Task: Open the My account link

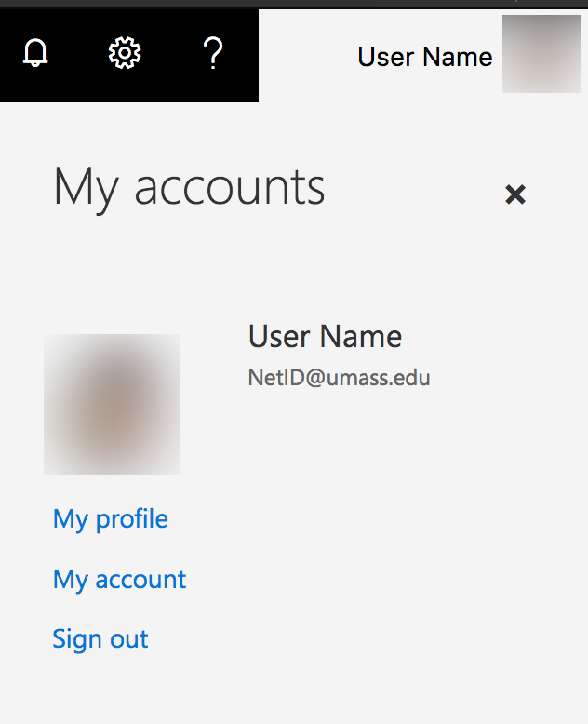Action: [x=119, y=580]
